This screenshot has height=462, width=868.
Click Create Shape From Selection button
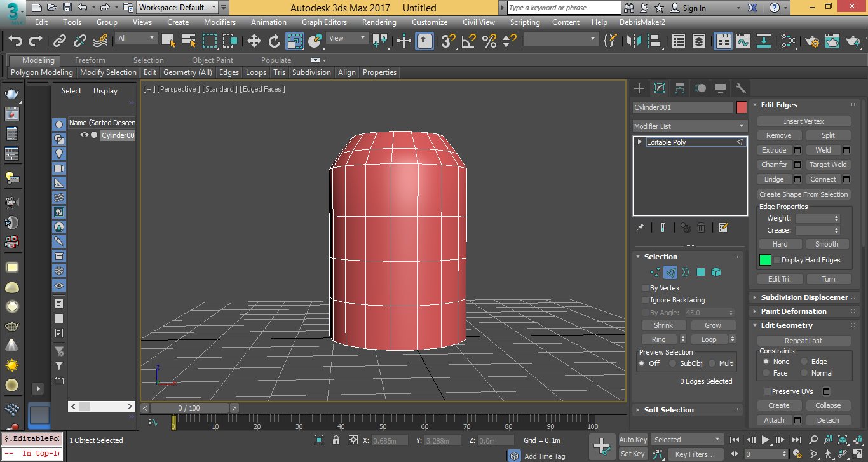click(804, 194)
